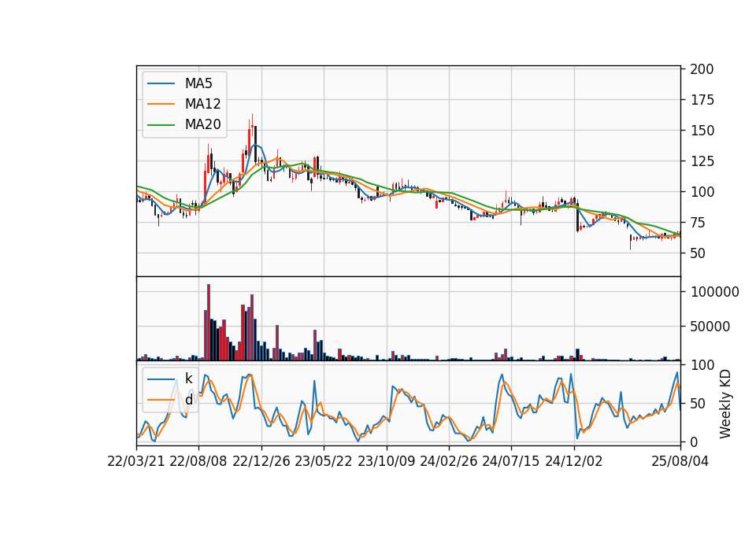Viewport: 756px width, 543px height.
Task: Click the orange MA12 legend line sample
Action: point(161,104)
